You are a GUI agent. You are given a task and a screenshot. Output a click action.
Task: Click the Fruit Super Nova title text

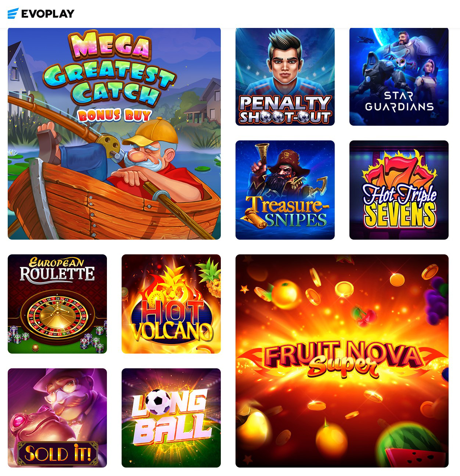click(342, 359)
